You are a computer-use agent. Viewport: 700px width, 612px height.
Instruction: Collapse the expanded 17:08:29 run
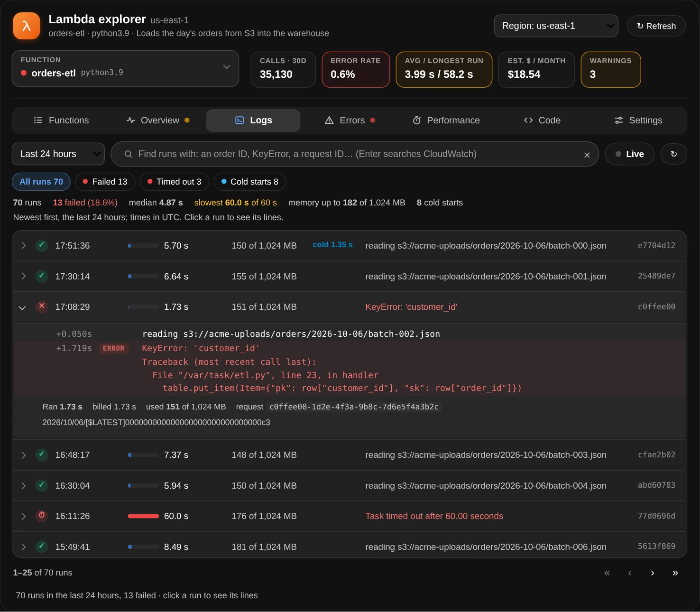coord(22,307)
